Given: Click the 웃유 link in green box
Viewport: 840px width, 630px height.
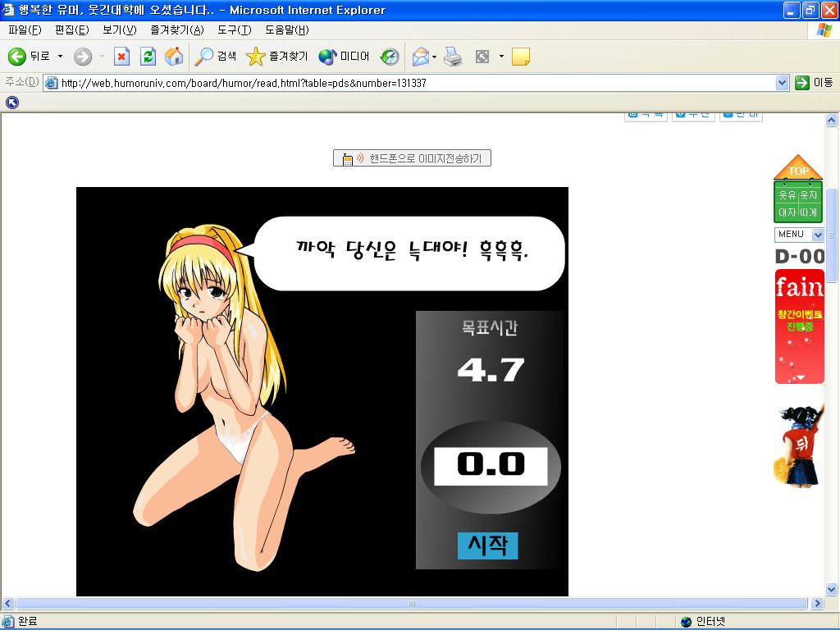Looking at the screenshot, I should (x=787, y=195).
